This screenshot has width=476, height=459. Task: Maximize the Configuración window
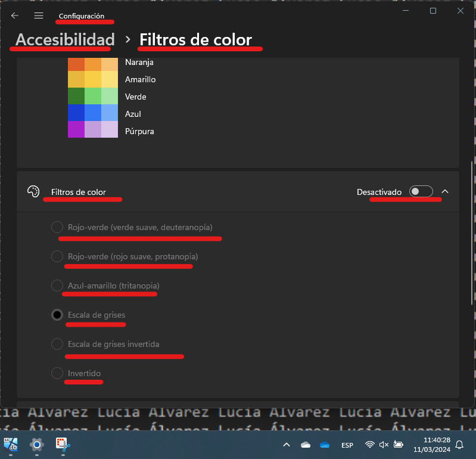433,11
